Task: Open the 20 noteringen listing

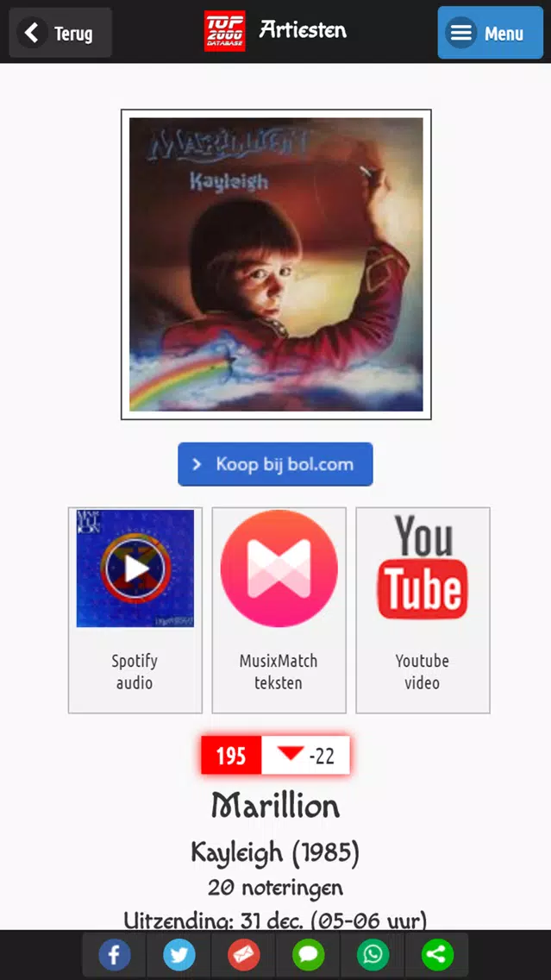Action: coord(276,888)
